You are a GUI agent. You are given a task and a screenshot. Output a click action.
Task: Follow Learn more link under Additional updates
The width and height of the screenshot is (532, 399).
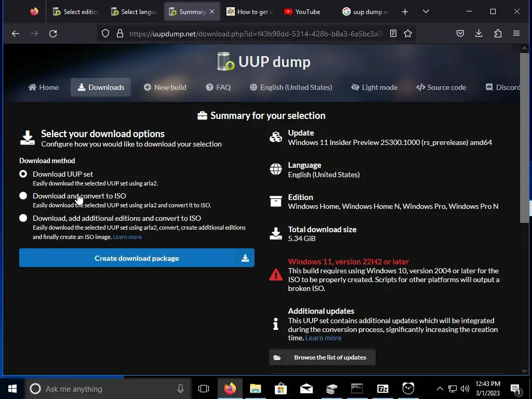click(x=323, y=338)
